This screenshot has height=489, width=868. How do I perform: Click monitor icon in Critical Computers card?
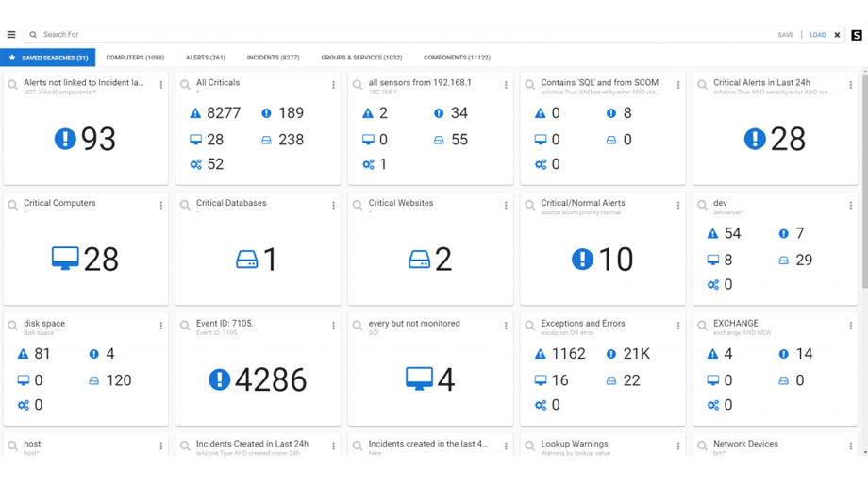[x=65, y=259]
